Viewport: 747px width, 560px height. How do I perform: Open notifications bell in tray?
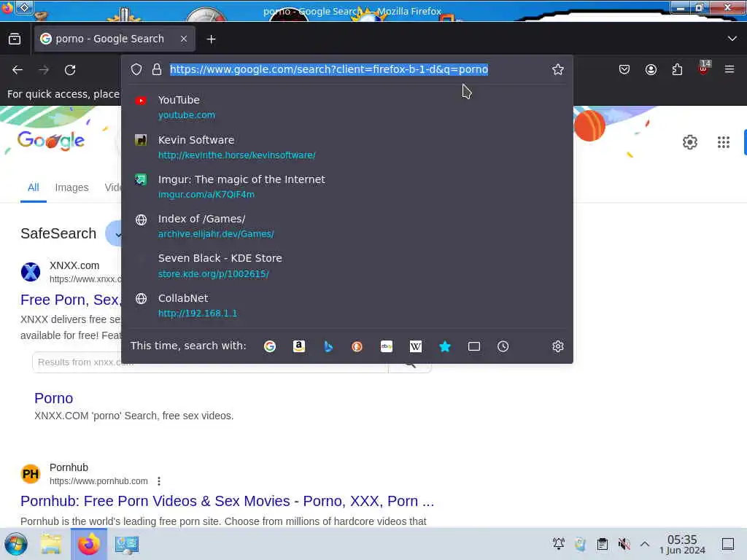(558, 544)
